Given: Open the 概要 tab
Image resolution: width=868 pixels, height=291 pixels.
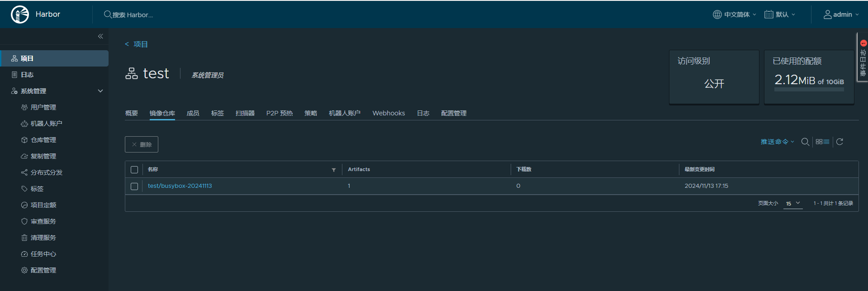Looking at the screenshot, I should 132,113.
